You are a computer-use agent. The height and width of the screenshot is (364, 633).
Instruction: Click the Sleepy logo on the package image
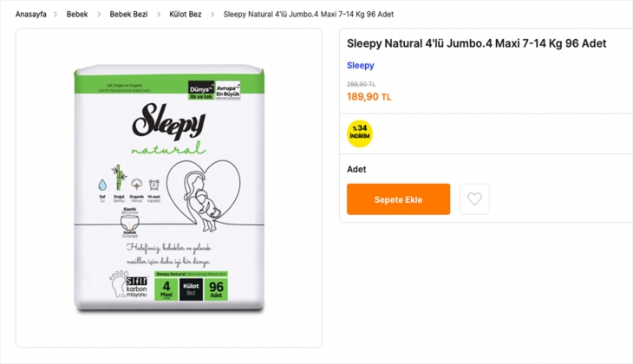pos(169,119)
